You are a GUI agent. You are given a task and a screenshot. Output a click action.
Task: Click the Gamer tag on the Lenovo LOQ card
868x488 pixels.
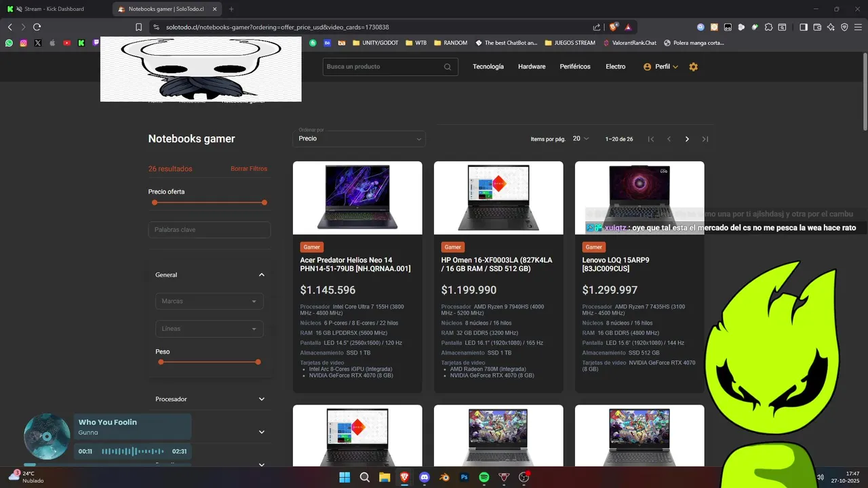[594, 247]
